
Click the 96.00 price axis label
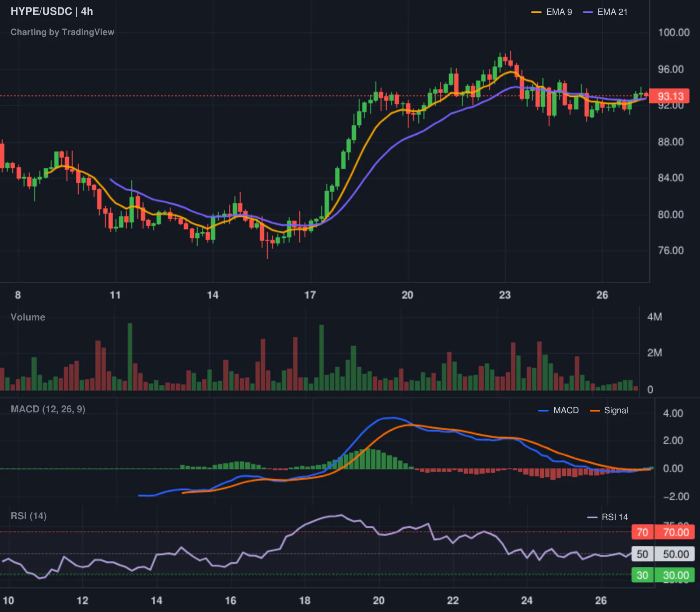(671, 69)
